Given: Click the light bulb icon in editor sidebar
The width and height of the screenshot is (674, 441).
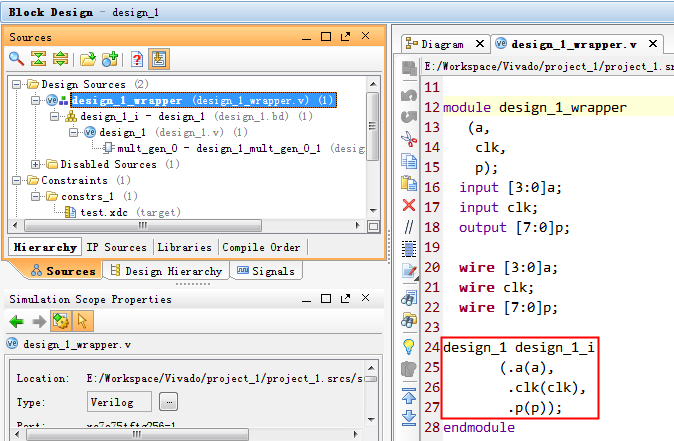Looking at the screenshot, I should pyautogui.click(x=408, y=346).
